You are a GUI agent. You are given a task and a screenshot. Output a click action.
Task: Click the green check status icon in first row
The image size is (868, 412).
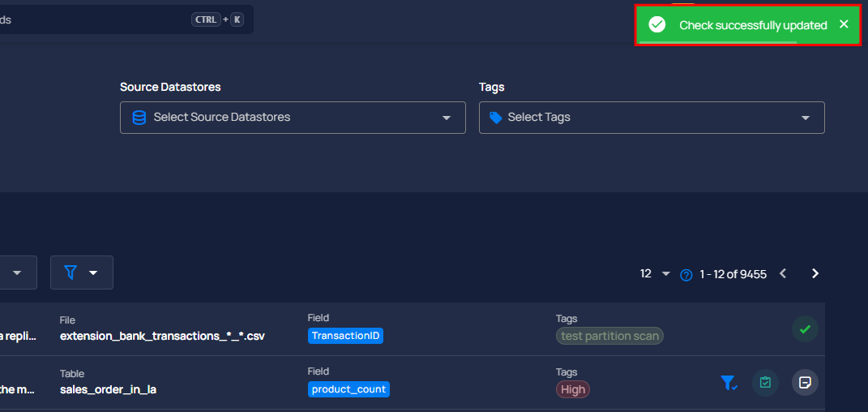click(805, 329)
